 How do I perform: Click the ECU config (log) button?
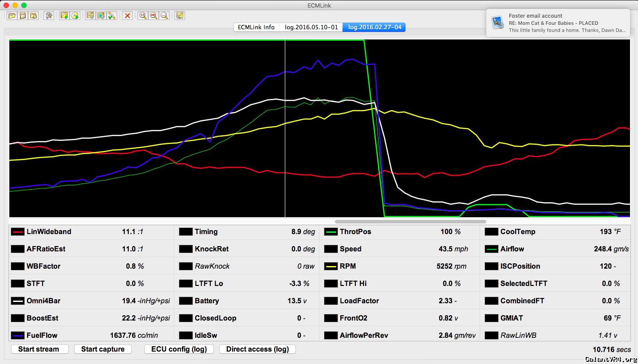click(179, 349)
